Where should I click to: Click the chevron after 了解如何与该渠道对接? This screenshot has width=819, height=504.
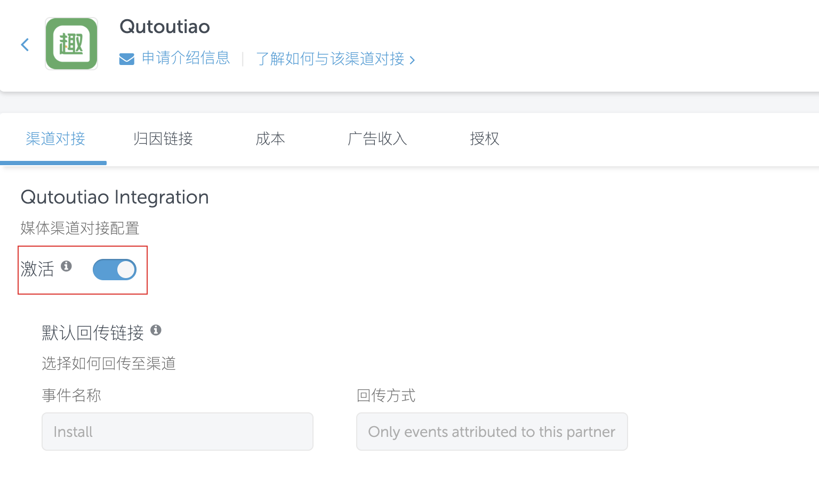click(412, 60)
